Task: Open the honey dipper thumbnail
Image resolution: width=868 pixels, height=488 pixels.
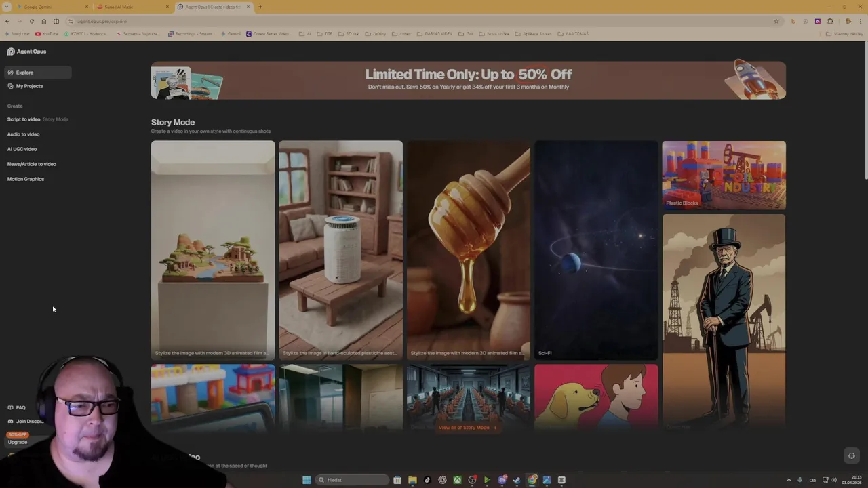Action: tap(469, 249)
